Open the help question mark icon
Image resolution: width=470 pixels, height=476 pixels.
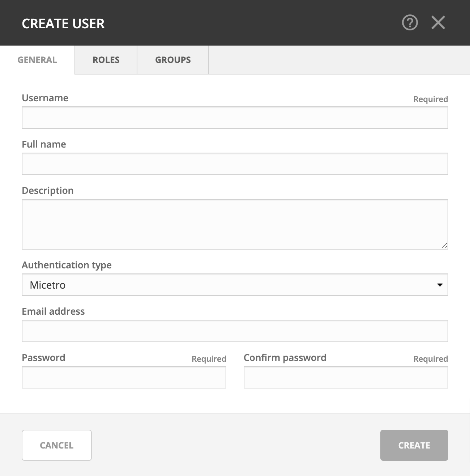coord(410,23)
